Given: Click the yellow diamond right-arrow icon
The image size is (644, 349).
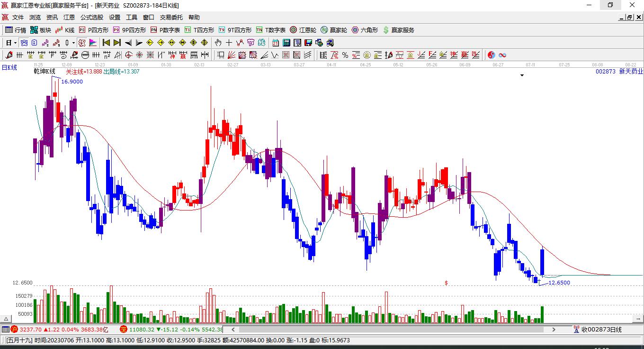Looking at the screenshot, I should coord(161,43).
